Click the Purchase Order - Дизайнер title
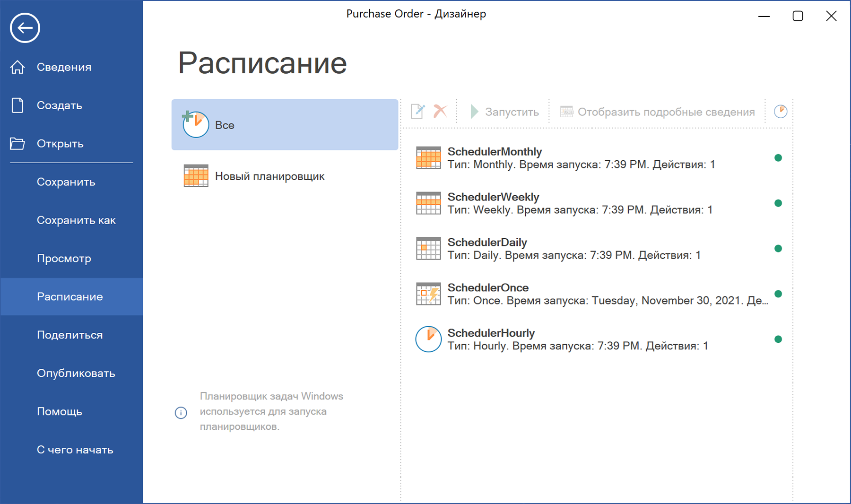The image size is (851, 504). [x=416, y=14]
